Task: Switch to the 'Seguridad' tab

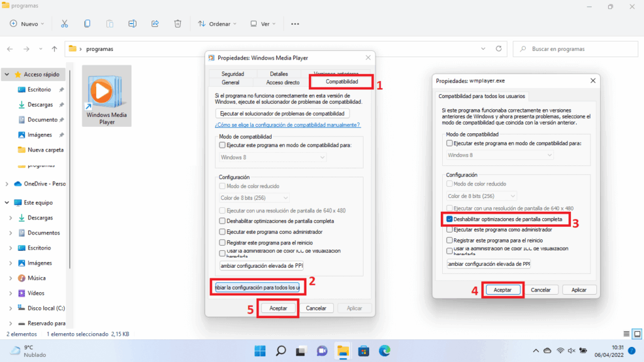Action: click(231, 74)
